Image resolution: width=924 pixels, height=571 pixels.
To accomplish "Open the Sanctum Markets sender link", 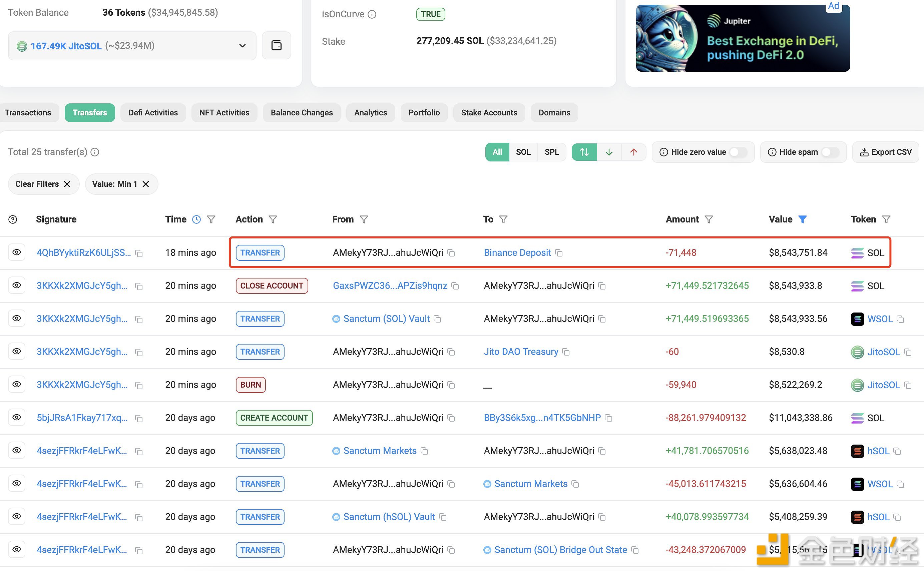I will (x=380, y=451).
